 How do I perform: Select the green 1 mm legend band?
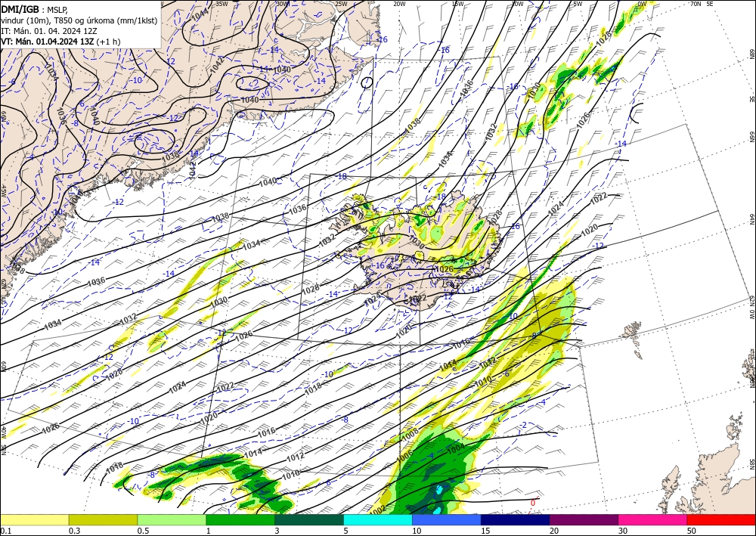coord(240,519)
